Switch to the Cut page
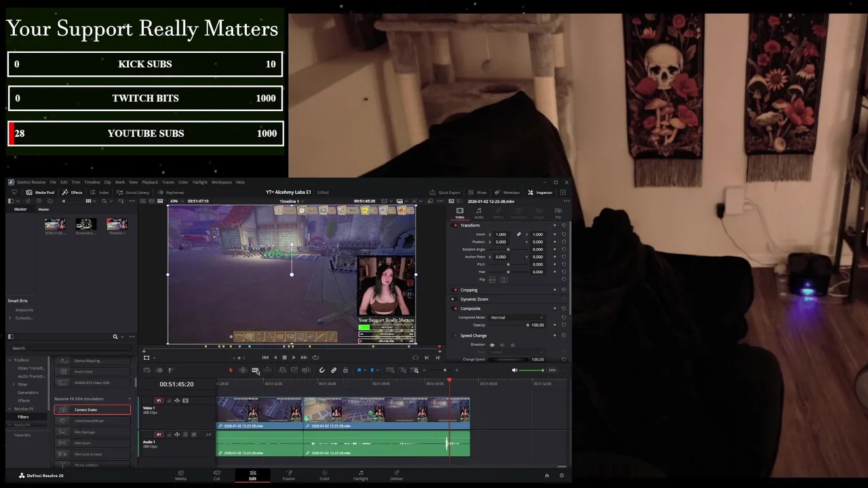This screenshot has width=868, height=488. (x=216, y=475)
